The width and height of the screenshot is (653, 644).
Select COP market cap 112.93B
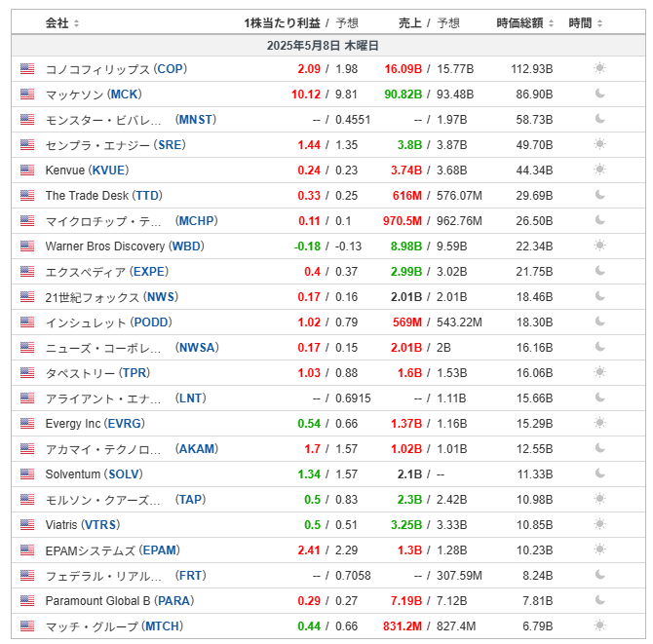tap(532, 69)
